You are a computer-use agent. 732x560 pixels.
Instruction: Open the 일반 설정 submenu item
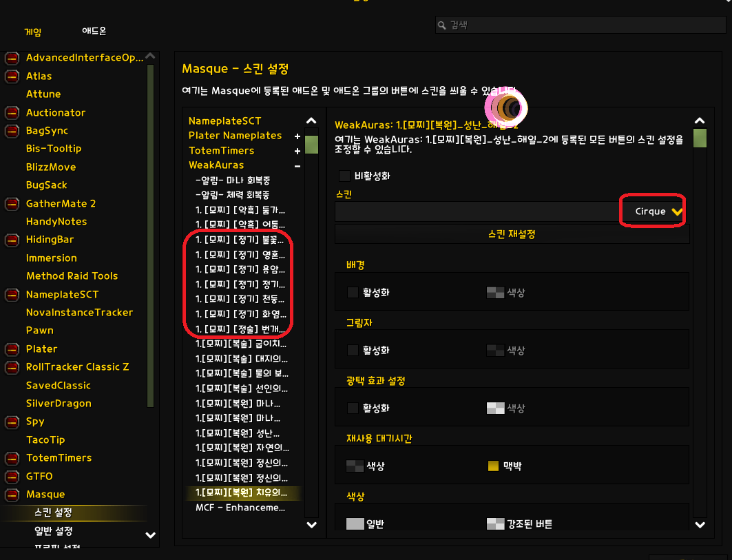(x=53, y=531)
